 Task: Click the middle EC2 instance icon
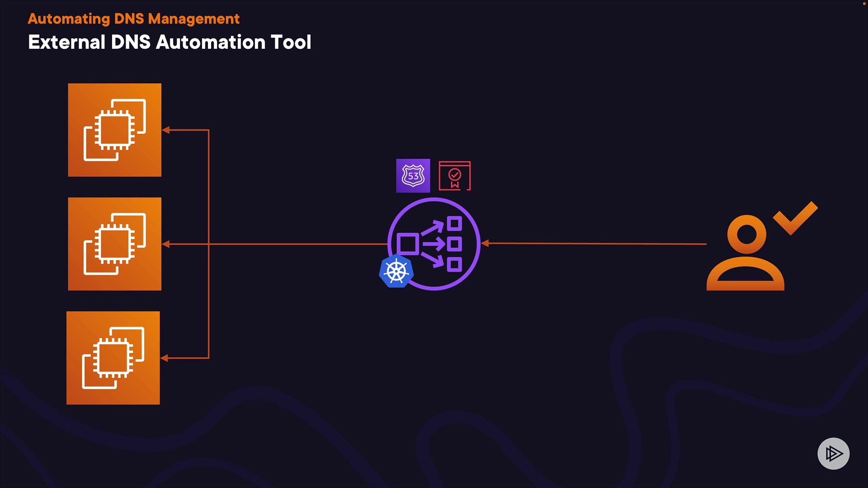point(114,244)
